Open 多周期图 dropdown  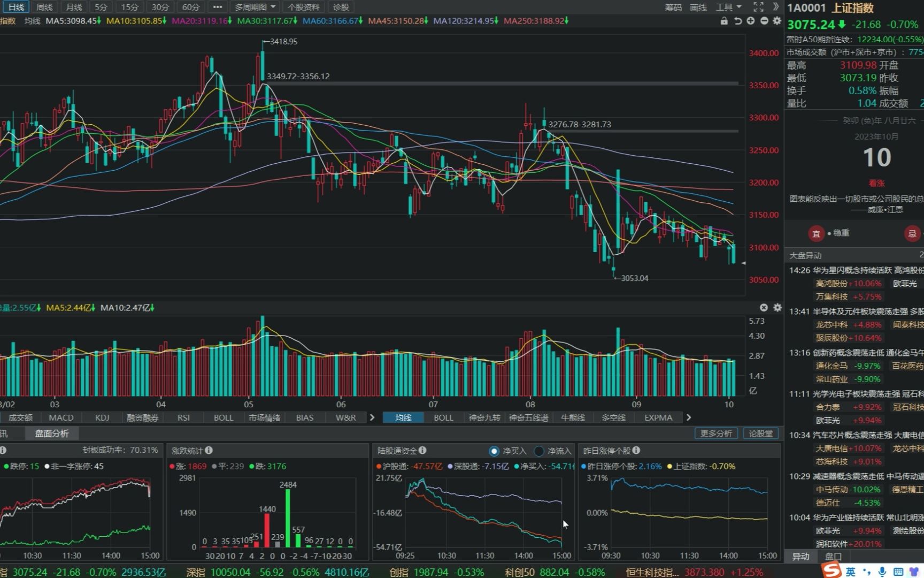pos(255,7)
